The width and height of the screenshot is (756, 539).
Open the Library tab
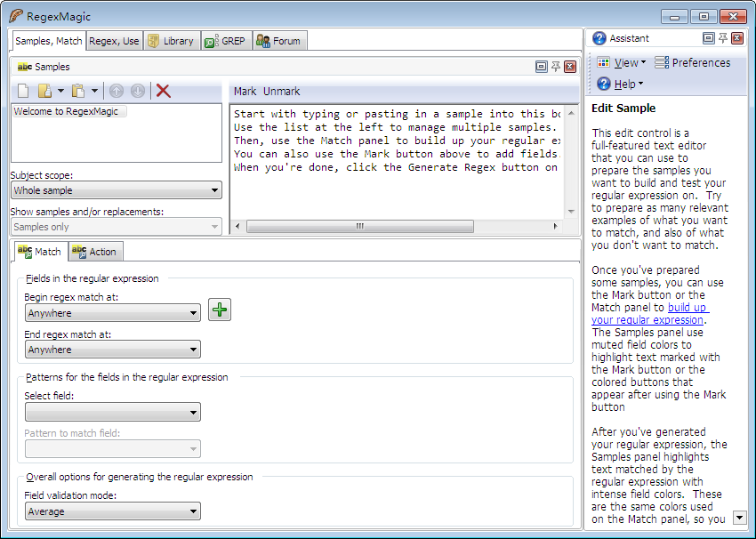(x=171, y=41)
